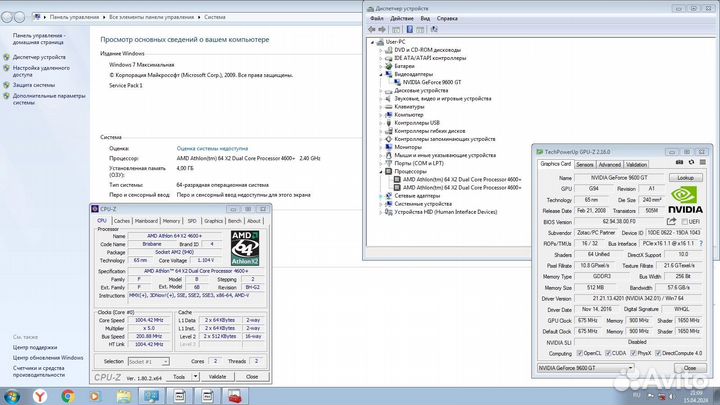Click the scan for hardware changes icon
The image size is (720, 405).
pyautogui.click(x=434, y=29)
